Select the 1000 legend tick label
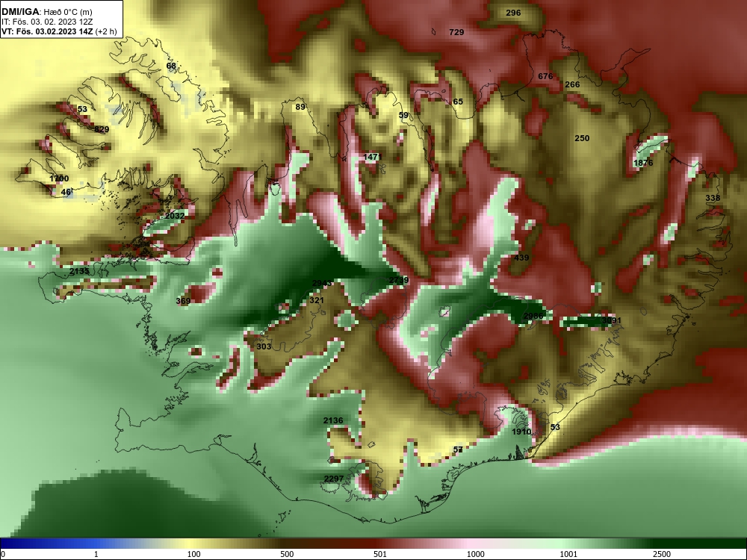The image size is (747, 560). coord(476,554)
